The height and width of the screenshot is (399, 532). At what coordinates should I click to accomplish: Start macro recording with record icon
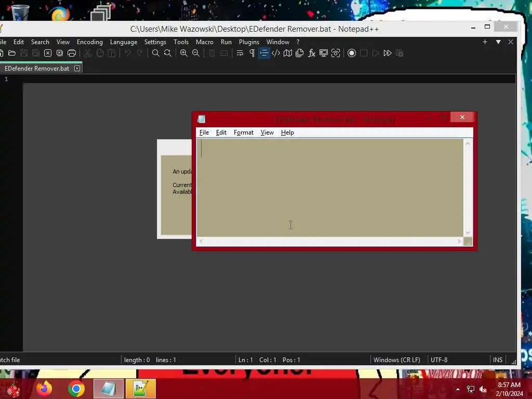pyautogui.click(x=352, y=53)
